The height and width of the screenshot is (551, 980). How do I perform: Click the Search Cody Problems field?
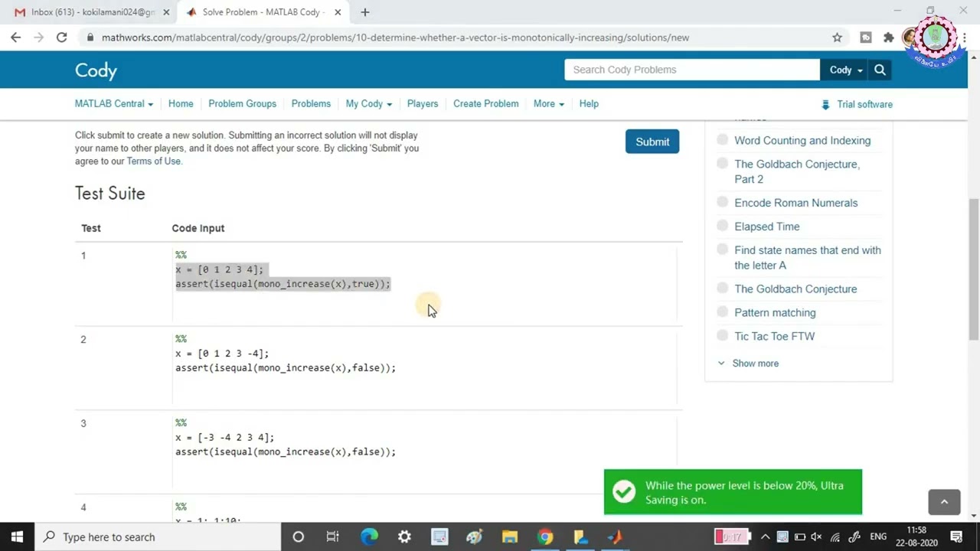(692, 70)
